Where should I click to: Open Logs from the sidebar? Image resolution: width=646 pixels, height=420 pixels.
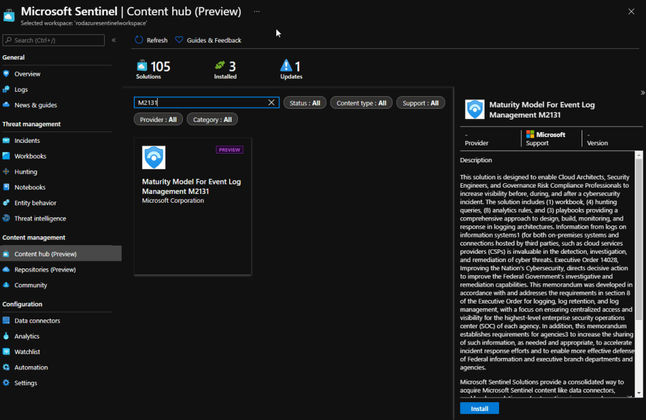pos(21,89)
